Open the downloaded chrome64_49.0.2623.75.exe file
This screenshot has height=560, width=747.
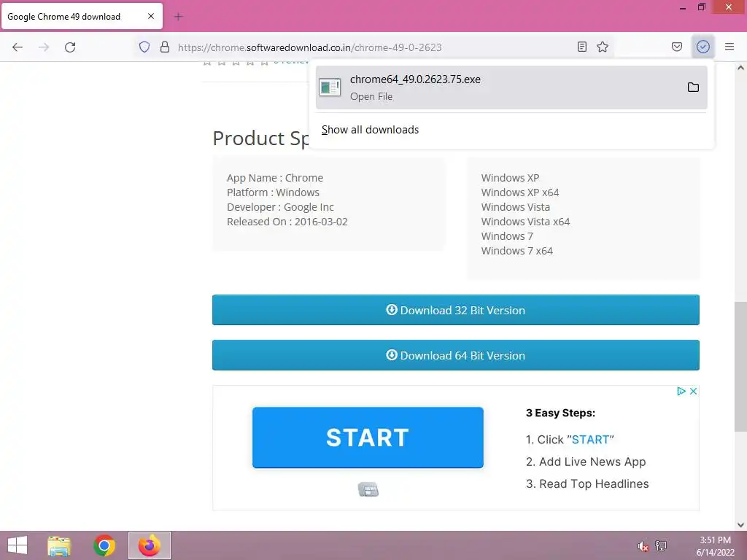click(x=511, y=87)
